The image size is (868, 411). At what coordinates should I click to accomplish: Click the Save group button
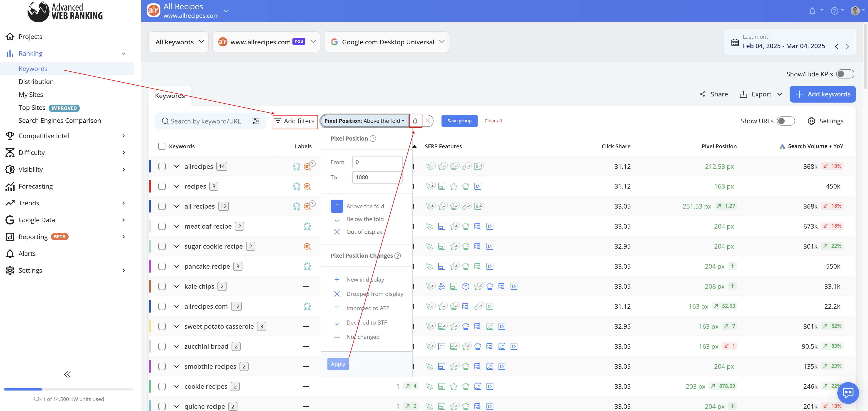(x=459, y=121)
